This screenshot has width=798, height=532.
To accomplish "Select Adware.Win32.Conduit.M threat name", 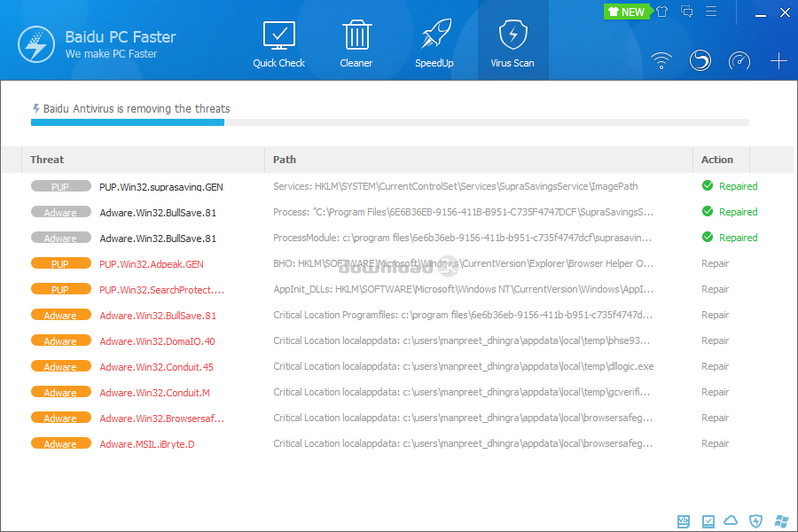I will point(154,393).
